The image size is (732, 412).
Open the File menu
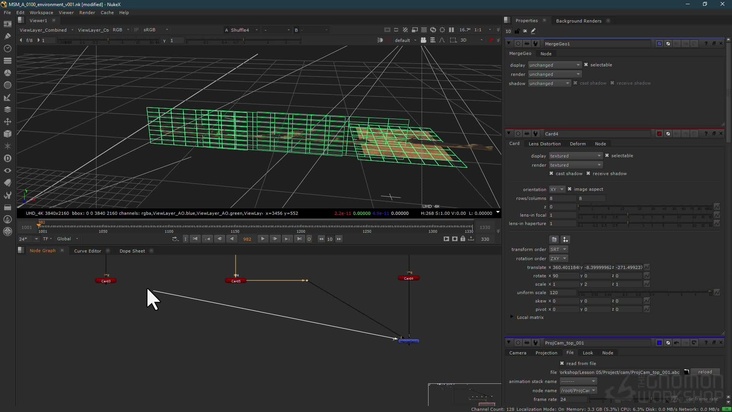pyautogui.click(x=7, y=13)
